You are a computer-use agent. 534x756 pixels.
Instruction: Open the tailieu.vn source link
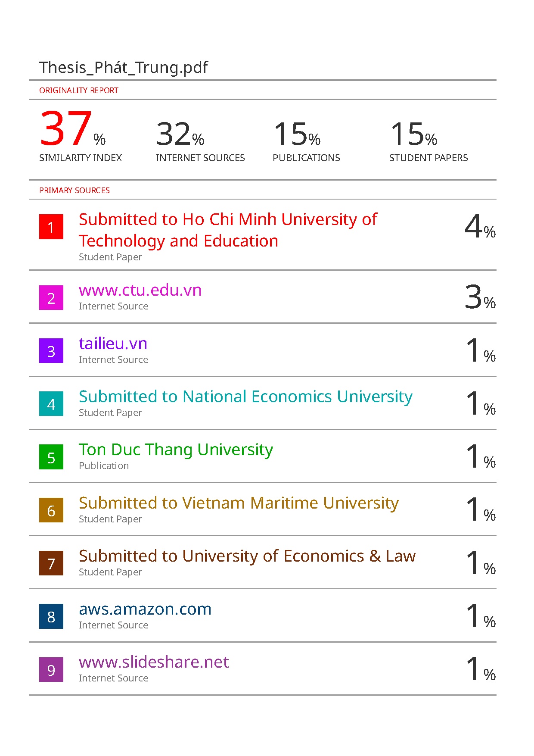pyautogui.click(x=113, y=344)
